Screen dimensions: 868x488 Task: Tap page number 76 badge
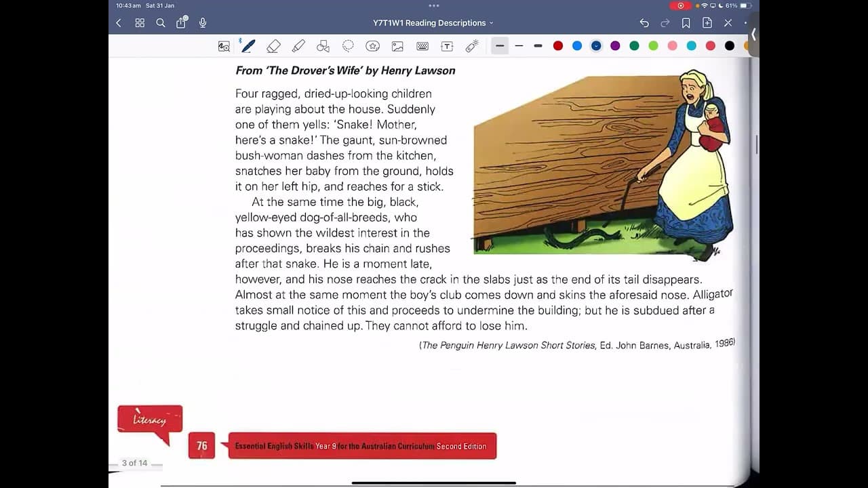coord(201,446)
